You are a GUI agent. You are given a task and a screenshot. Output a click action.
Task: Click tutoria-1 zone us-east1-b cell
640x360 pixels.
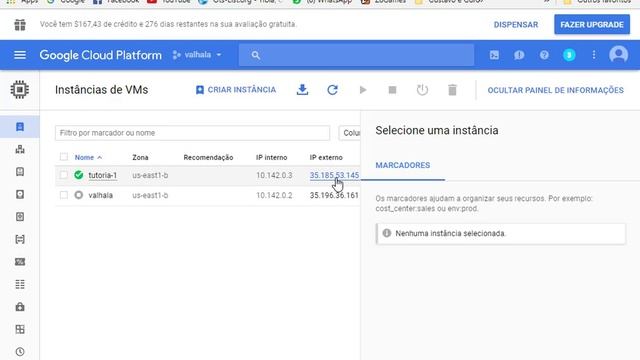150,175
